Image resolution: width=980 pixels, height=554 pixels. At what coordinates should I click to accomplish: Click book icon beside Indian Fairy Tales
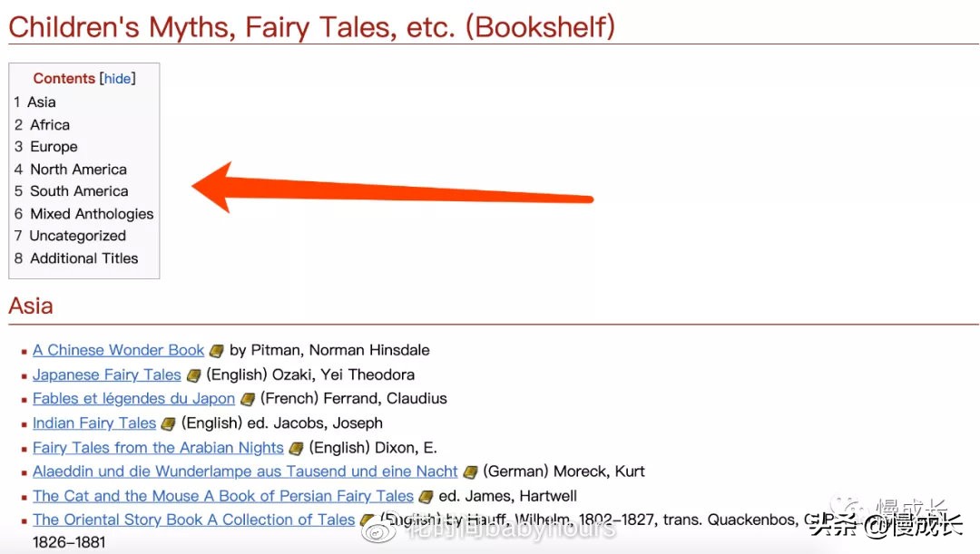pyautogui.click(x=168, y=423)
